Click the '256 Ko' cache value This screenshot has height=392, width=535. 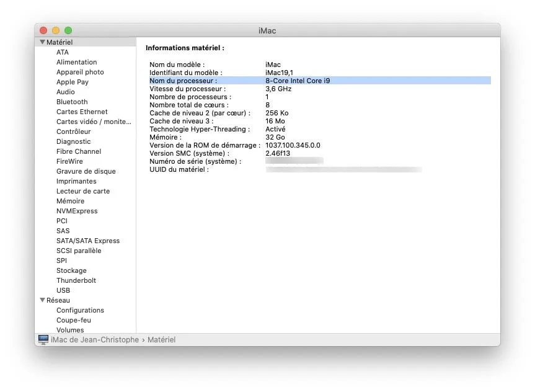point(276,113)
